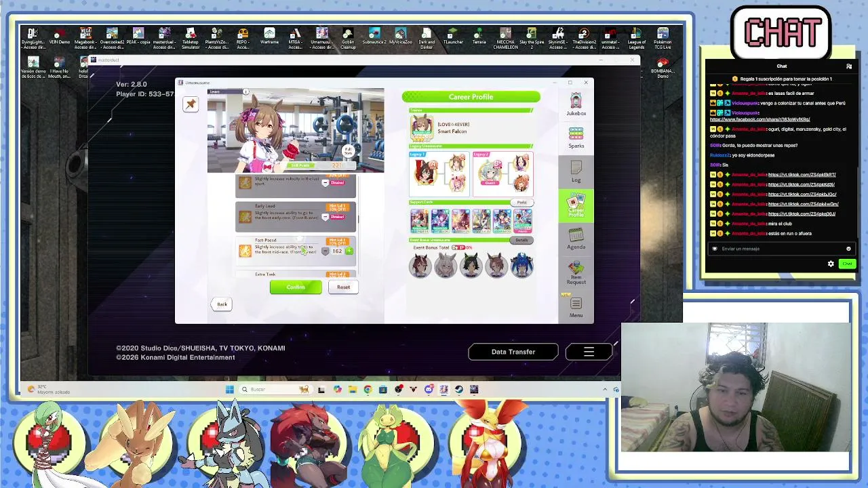Click the button right of Support Cards
The height and width of the screenshot is (488, 868).
pos(521,203)
